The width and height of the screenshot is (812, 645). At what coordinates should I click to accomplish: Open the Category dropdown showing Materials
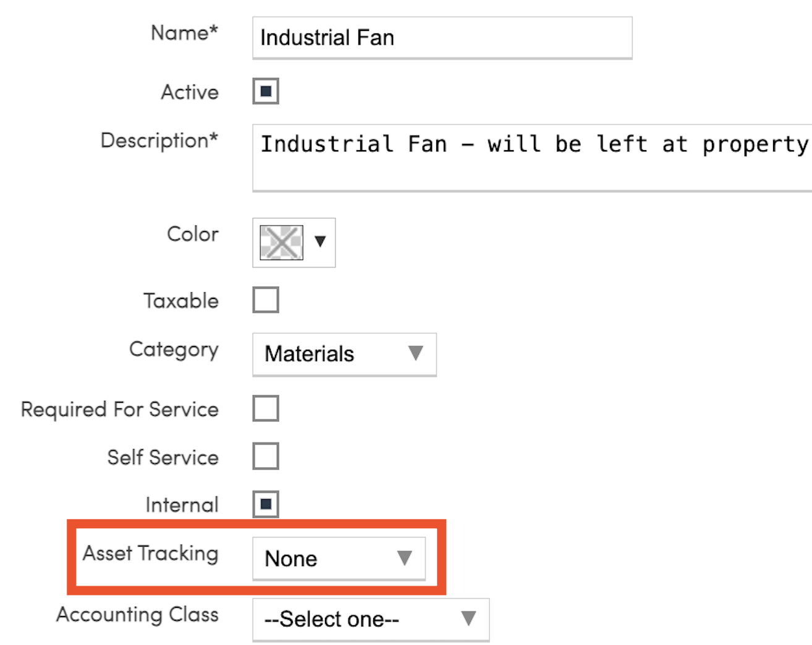point(344,354)
